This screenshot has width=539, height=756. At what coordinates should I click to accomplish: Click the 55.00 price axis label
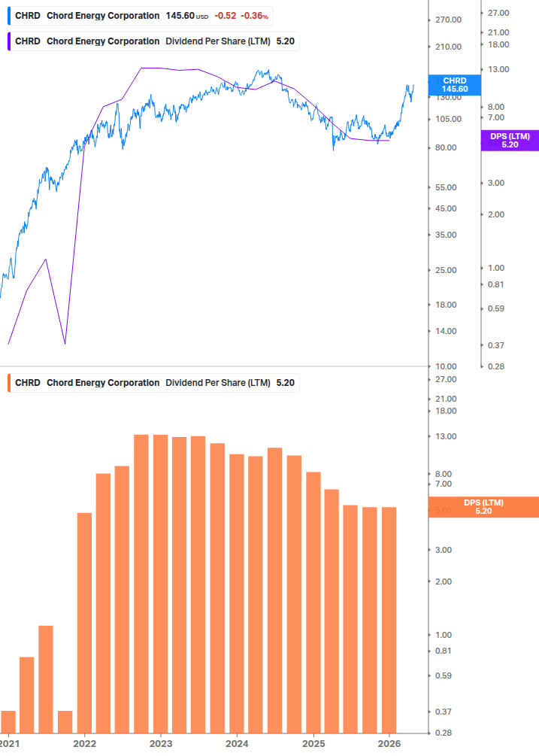pyautogui.click(x=446, y=187)
